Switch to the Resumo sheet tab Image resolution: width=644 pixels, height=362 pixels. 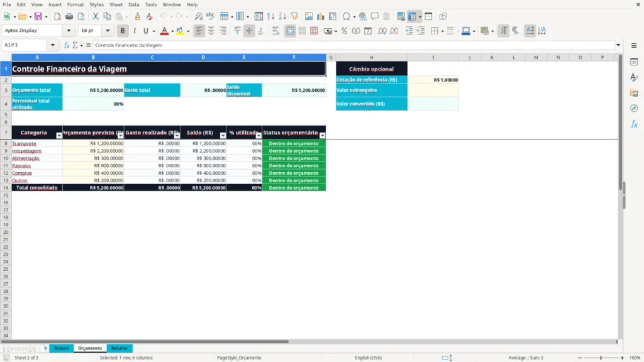[x=119, y=348]
